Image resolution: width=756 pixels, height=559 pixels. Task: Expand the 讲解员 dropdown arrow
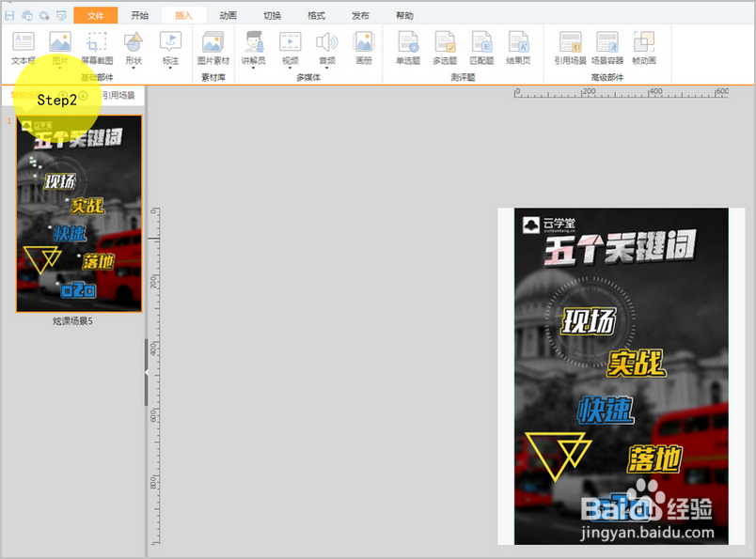[254, 69]
